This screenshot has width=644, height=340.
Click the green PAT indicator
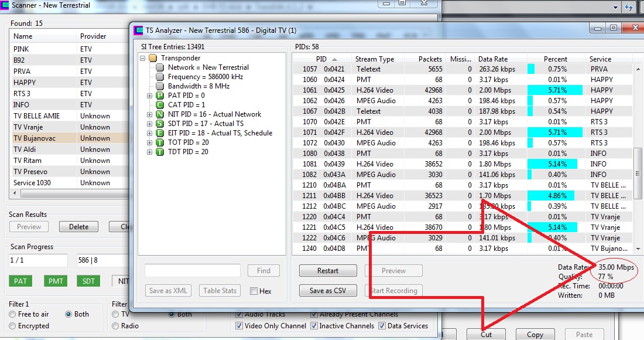click(x=20, y=281)
